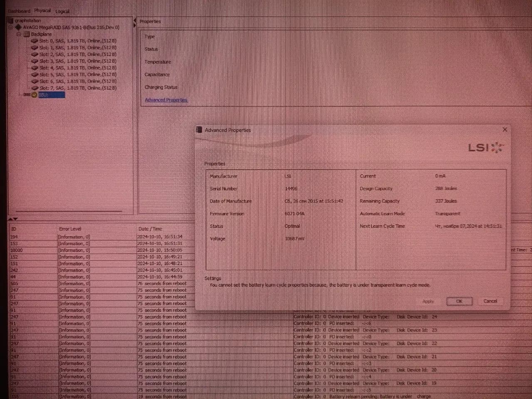Viewport: 532px width, 399px height.
Task: Collapse the AVAGO MegaRAID controller node
Action: click(x=11, y=27)
